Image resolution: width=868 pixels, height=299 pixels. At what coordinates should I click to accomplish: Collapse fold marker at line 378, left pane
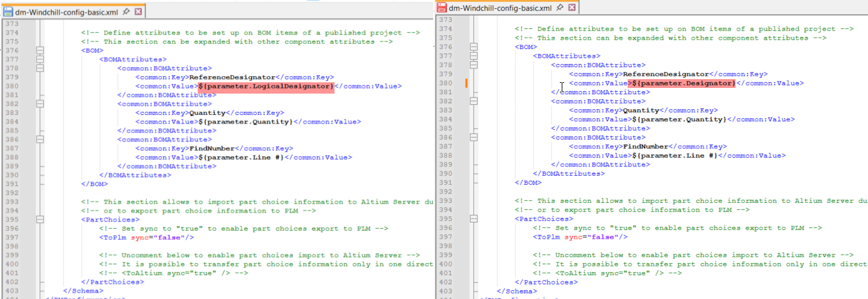[40, 68]
